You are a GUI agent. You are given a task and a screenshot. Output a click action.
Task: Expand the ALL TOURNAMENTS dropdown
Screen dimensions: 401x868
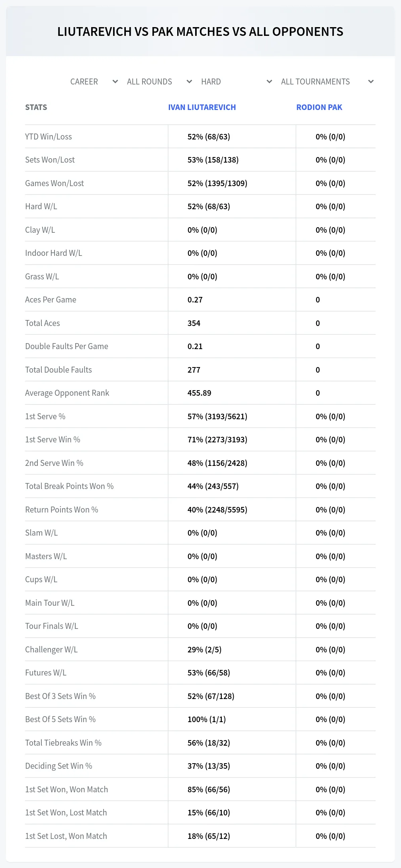tap(327, 82)
